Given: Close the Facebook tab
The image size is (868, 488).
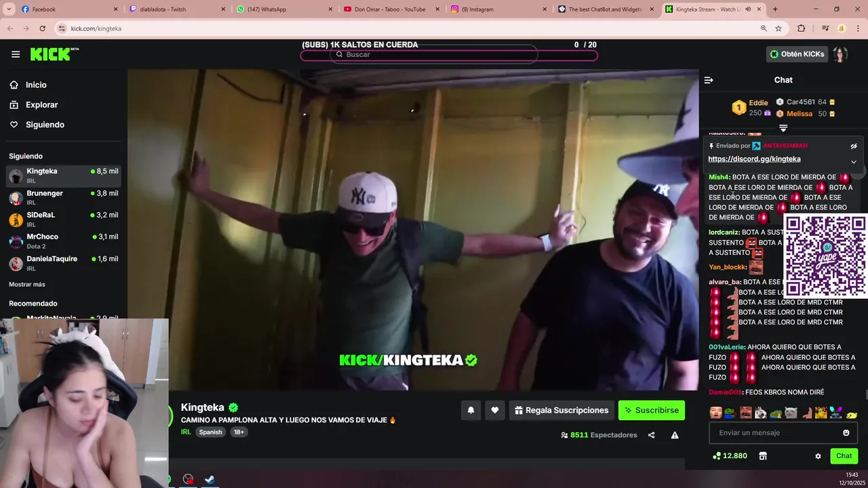Looking at the screenshot, I should [115, 9].
